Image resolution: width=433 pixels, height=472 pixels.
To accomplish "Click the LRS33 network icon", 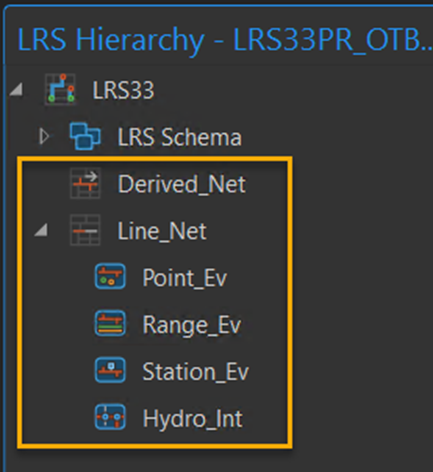I will point(60,89).
